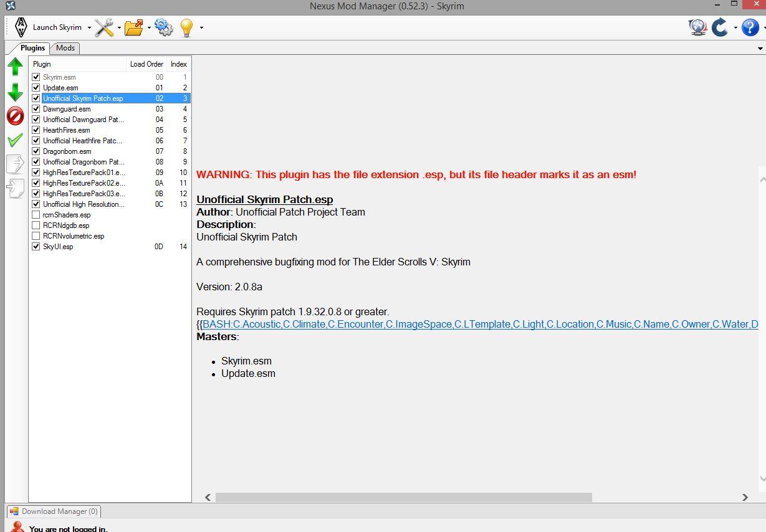The image size is (766, 532).
Task: Select the SkyUI.esp plugin name
Action: pyautogui.click(x=58, y=247)
